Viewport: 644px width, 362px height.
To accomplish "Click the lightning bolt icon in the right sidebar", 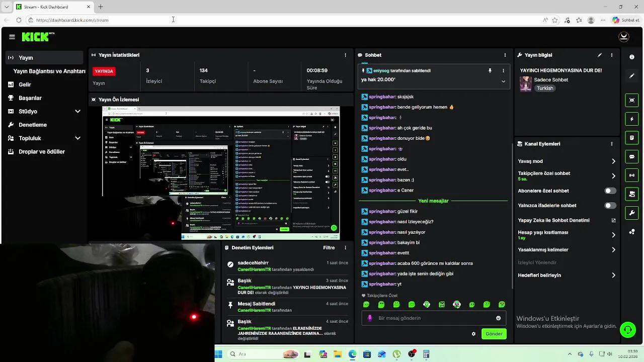I will (632, 119).
